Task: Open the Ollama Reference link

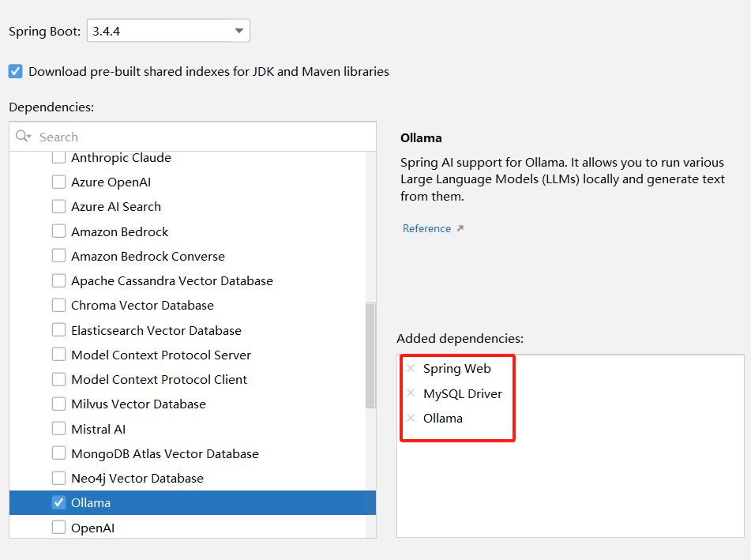Action: (x=426, y=228)
